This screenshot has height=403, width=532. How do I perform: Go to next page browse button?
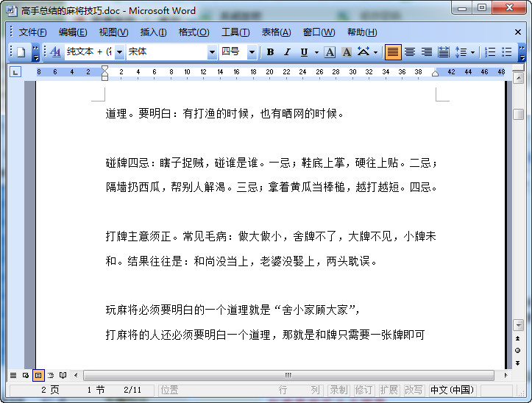coord(518,363)
